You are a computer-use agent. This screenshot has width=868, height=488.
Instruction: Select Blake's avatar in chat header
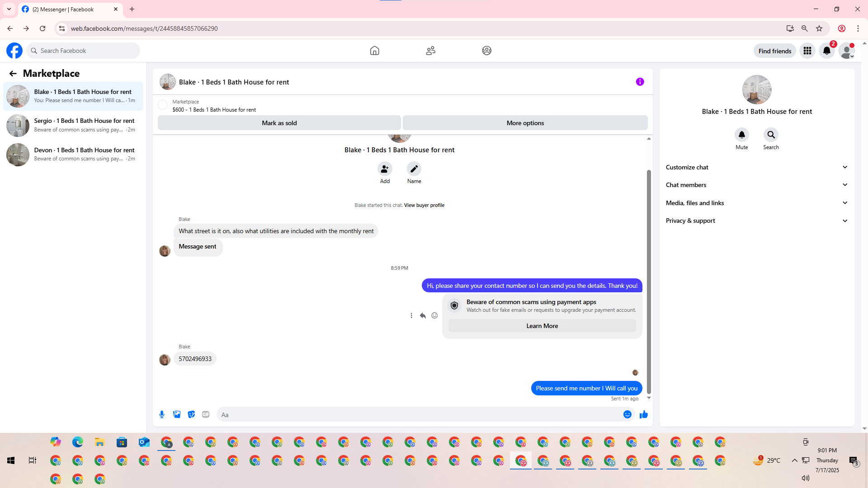pos(168,82)
